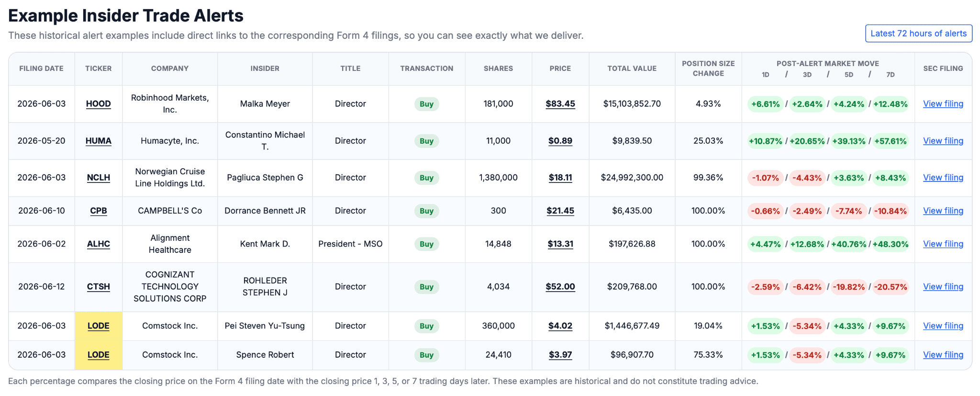
Task: Open the CTSH ticker link
Action: pos(99,287)
